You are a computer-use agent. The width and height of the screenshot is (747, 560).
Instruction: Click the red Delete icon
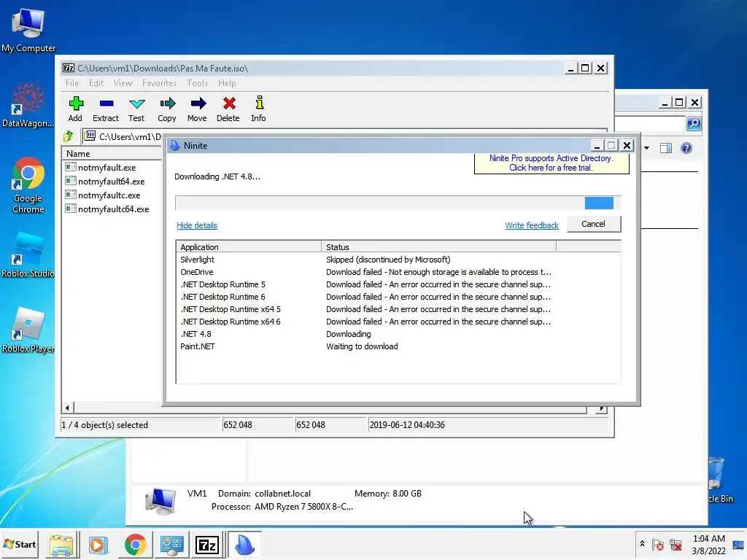coord(228,109)
